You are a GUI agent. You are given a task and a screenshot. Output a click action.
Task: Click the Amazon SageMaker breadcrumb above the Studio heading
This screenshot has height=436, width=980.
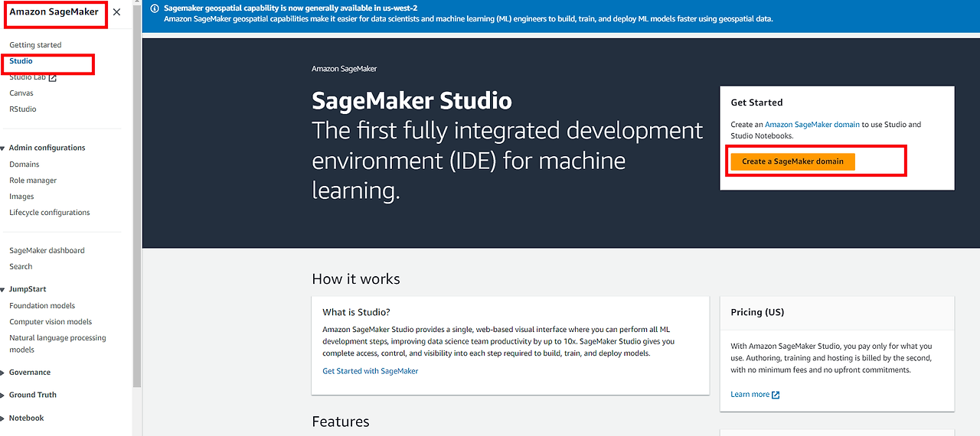pos(345,69)
